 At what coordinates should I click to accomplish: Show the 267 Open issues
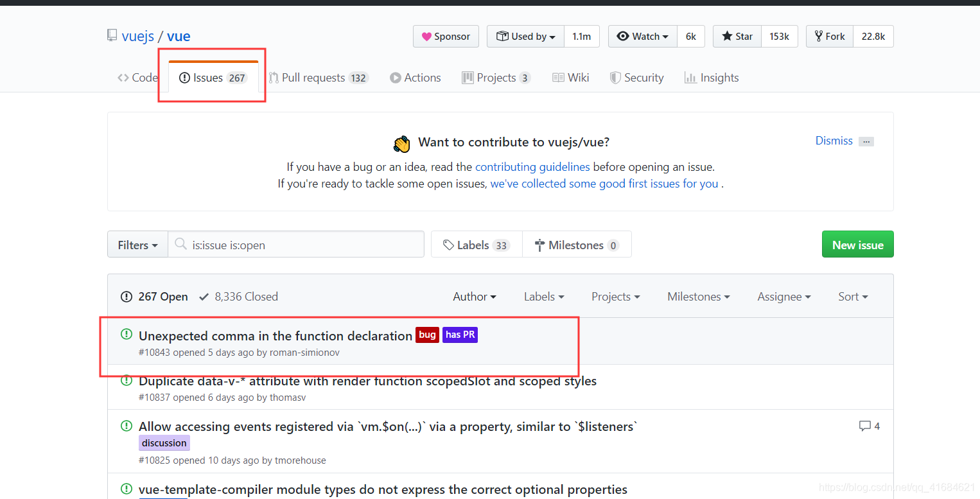[154, 297]
